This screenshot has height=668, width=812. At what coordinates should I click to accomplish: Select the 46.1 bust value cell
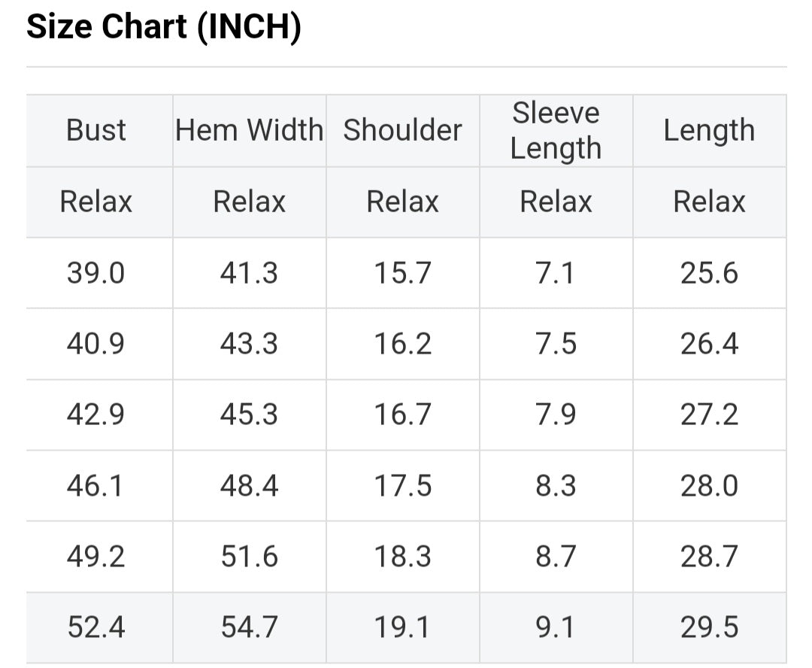coord(96,486)
